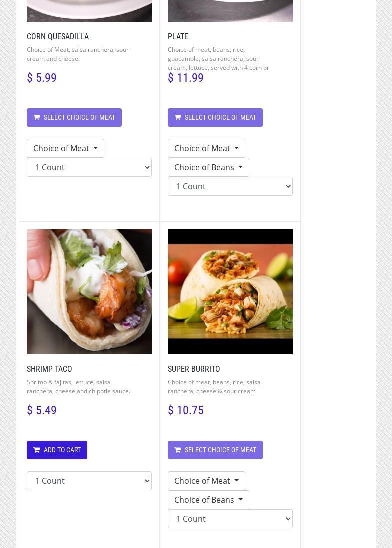Click the Shrimp Taco price $5.49
The image size is (392, 548).
point(42,410)
